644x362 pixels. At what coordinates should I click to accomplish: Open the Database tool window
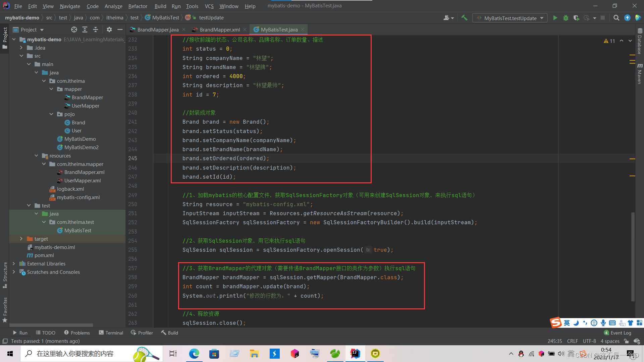point(640,41)
